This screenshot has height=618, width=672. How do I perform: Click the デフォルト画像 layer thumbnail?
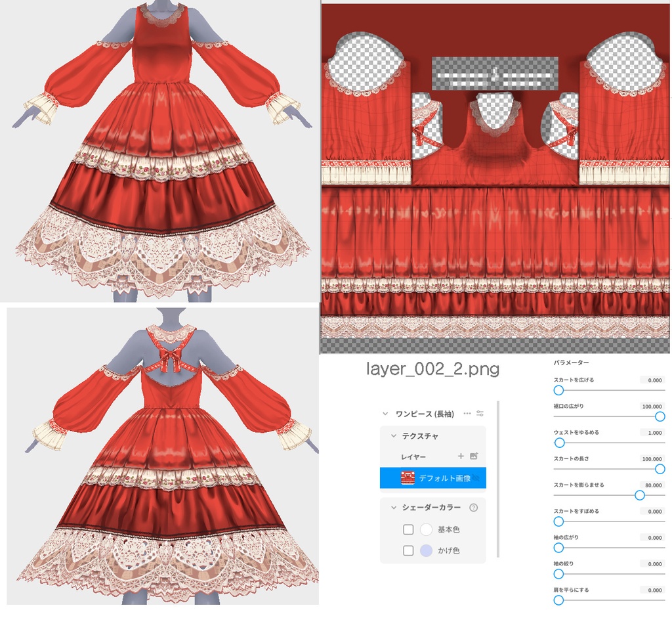pos(408,476)
